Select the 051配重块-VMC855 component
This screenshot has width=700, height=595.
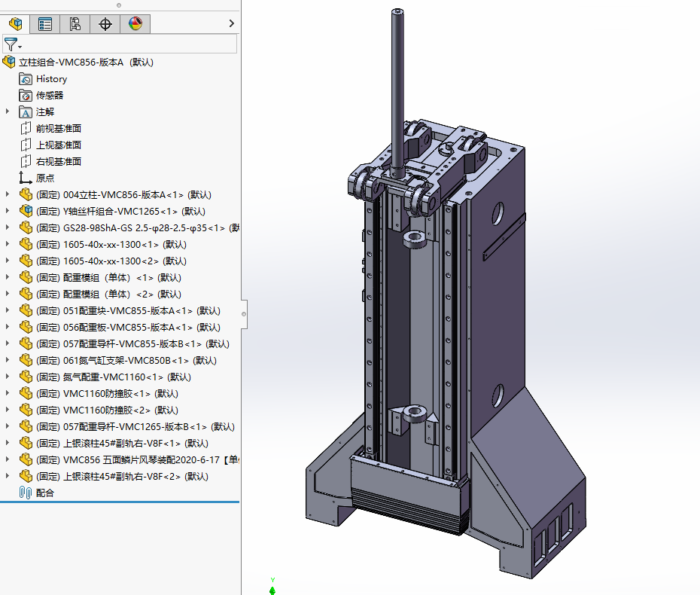128,310
